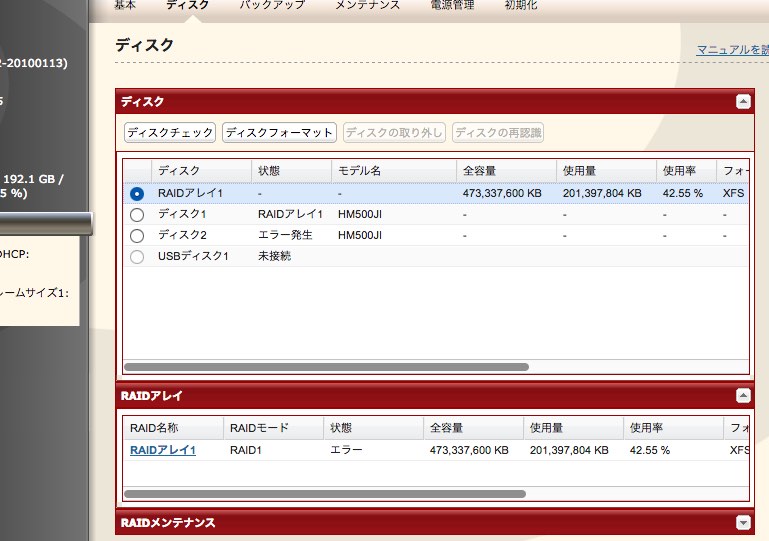
Task: Click the 全容量 header in disk table
Action: 506,171
